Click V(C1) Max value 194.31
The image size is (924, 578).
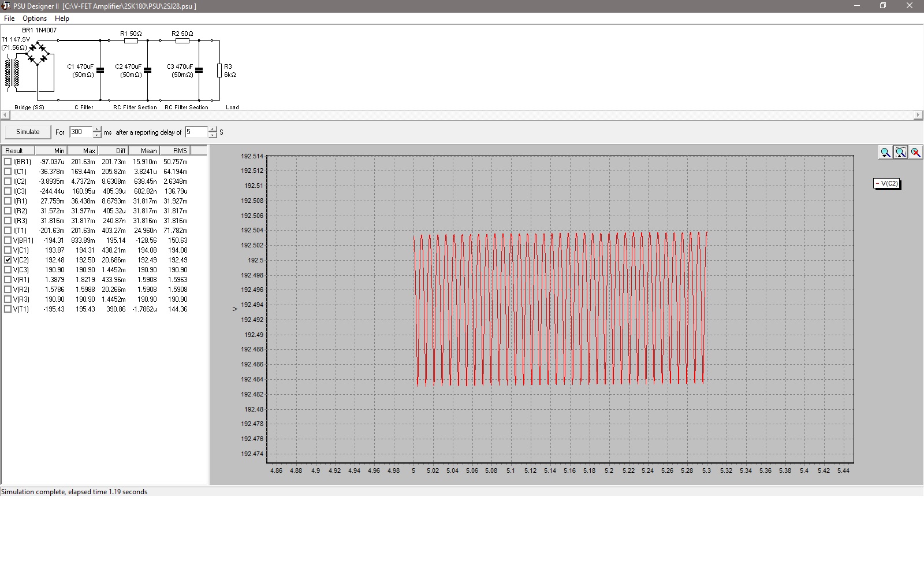[85, 250]
